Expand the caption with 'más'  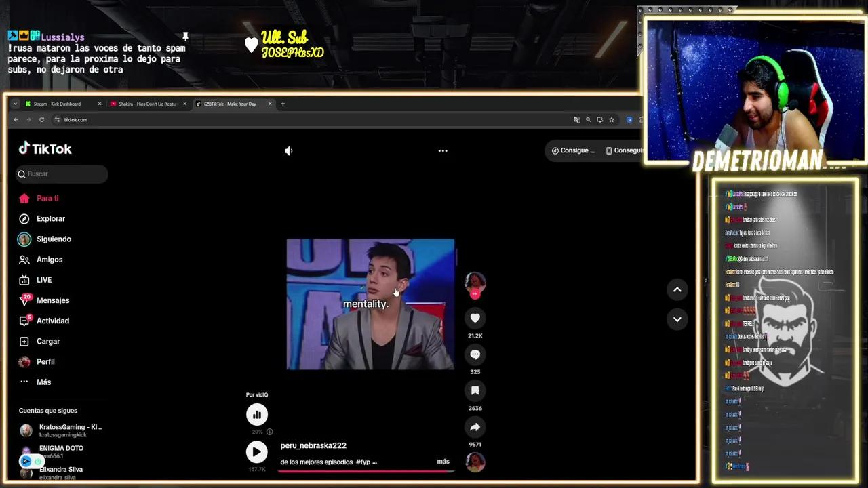coord(443,461)
